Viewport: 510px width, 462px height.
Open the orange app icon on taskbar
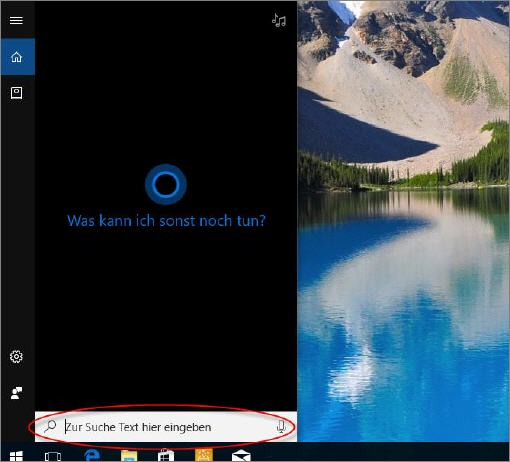point(204,455)
